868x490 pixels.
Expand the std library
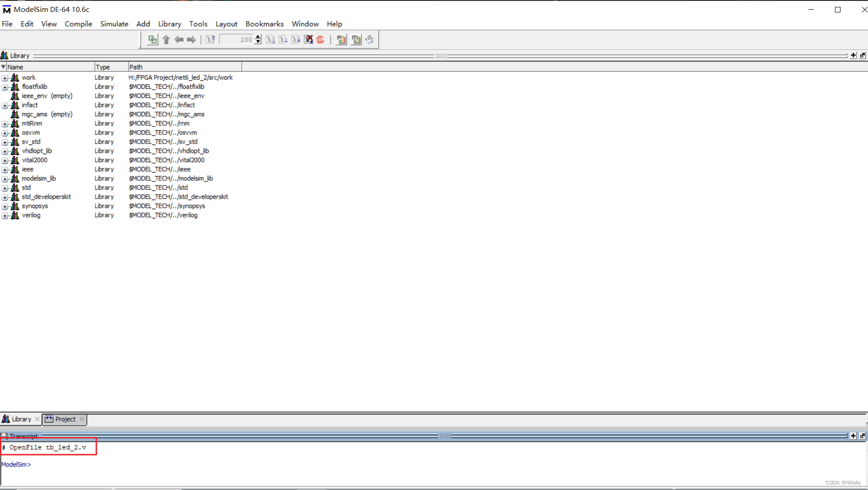click(x=5, y=188)
